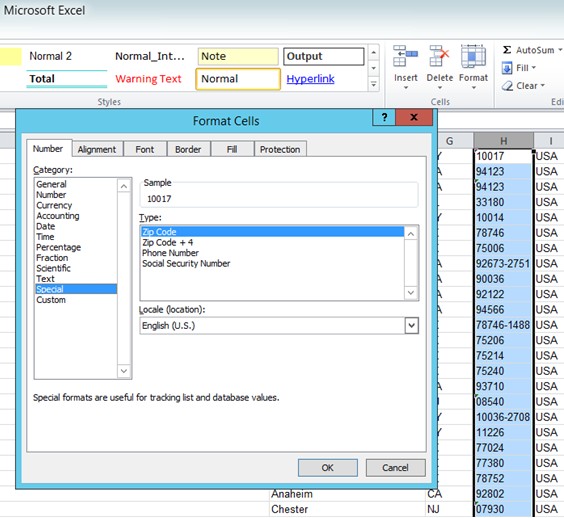Switch to the Number tab

click(47, 149)
